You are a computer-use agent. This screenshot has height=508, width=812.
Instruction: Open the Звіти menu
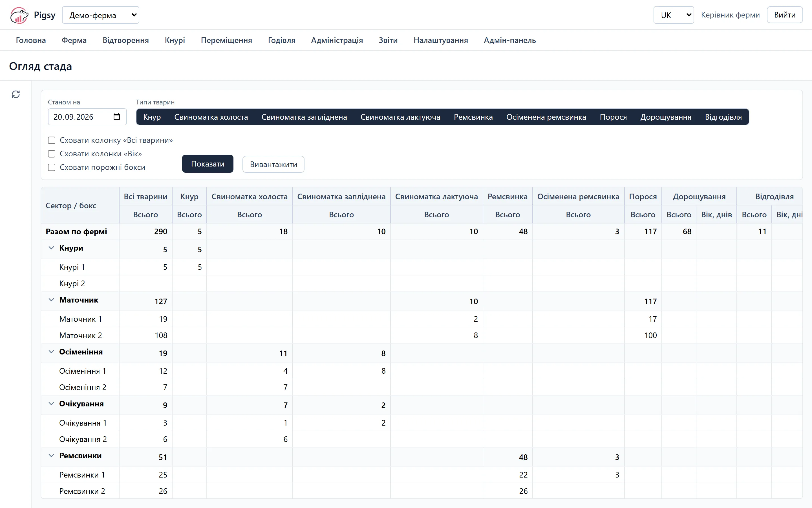388,40
